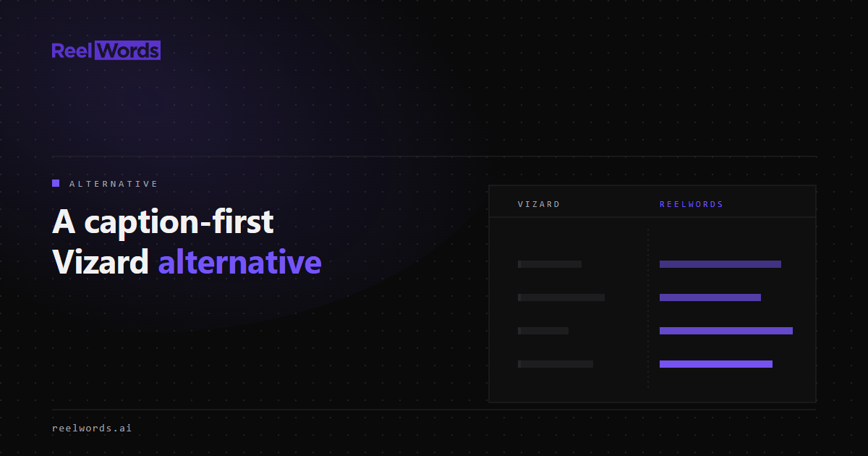Click the purple square beside ALTERNATIVE
Screen dimensions: 868x456
click(56, 183)
